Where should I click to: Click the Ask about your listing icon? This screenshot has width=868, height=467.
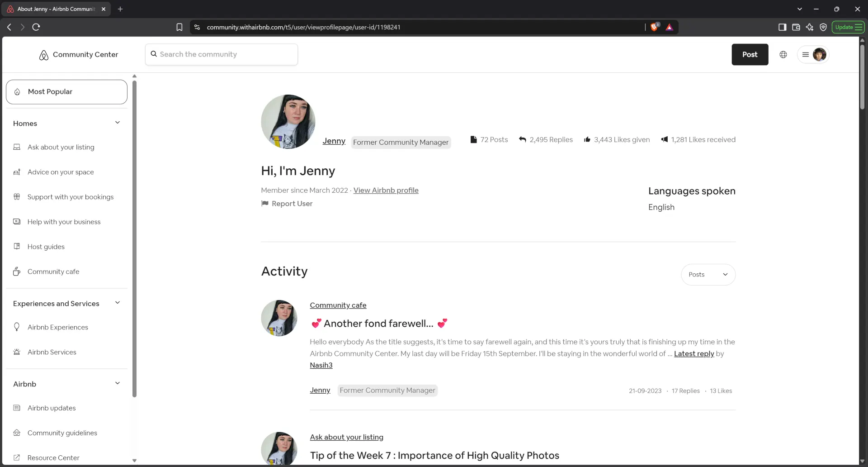tap(17, 147)
